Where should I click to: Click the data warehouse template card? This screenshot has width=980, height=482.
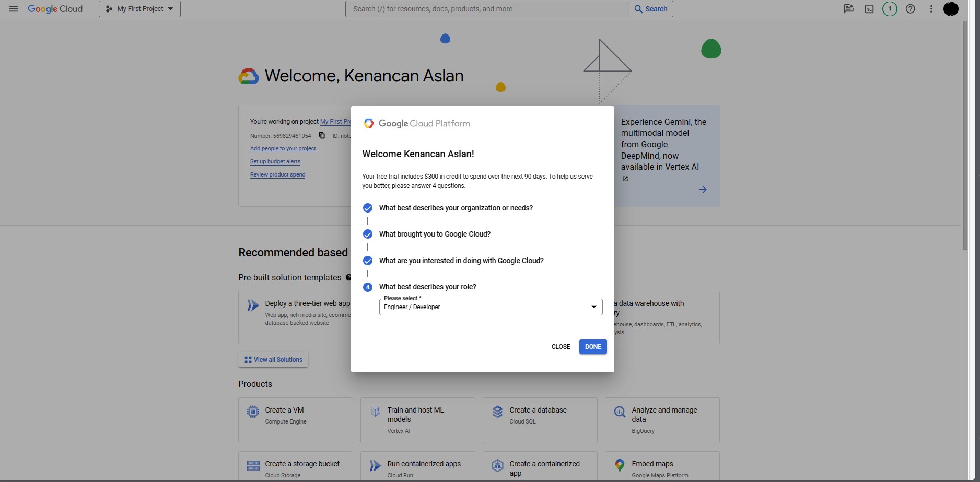coord(667,317)
